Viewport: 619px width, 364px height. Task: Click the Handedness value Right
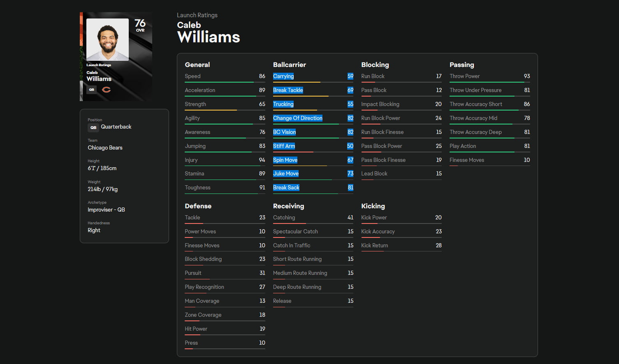click(x=94, y=230)
